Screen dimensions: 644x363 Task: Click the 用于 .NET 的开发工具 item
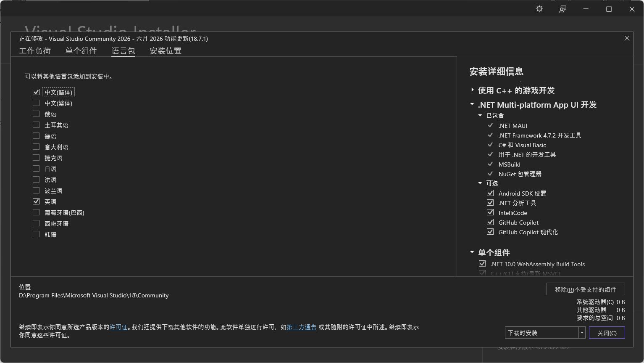pyautogui.click(x=527, y=154)
